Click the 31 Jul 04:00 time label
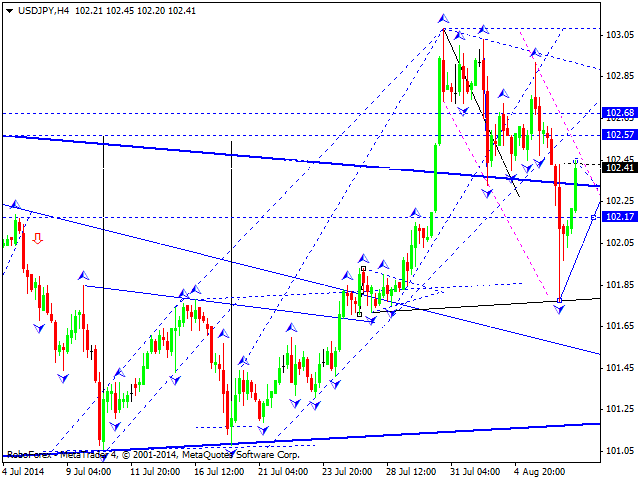Image resolution: width=640 pixels, height=480 pixels. (475, 471)
